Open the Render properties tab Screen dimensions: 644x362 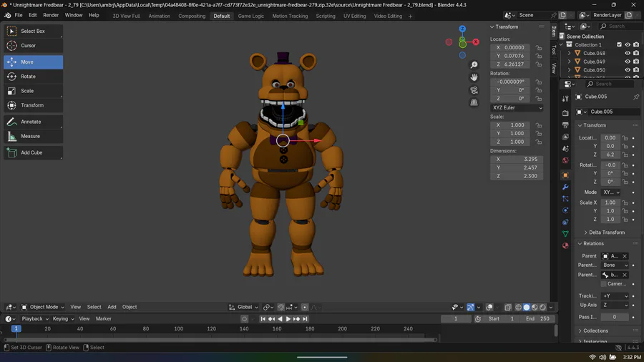pyautogui.click(x=565, y=113)
